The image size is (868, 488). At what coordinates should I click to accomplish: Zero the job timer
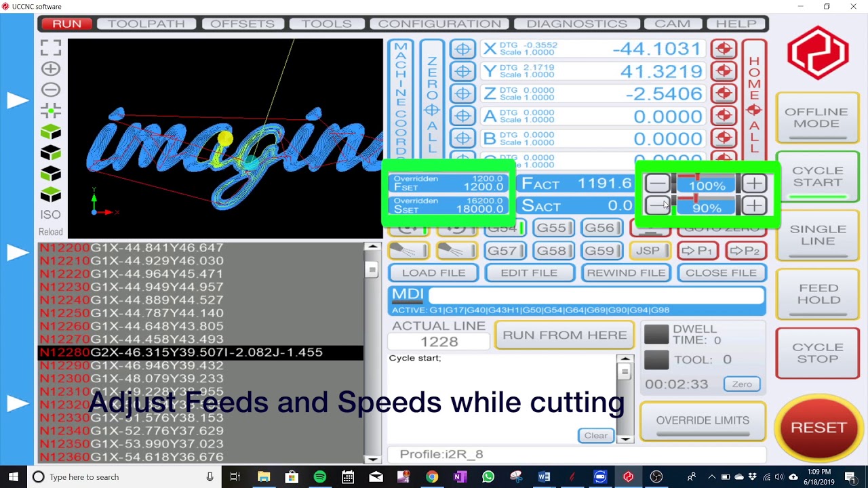742,384
